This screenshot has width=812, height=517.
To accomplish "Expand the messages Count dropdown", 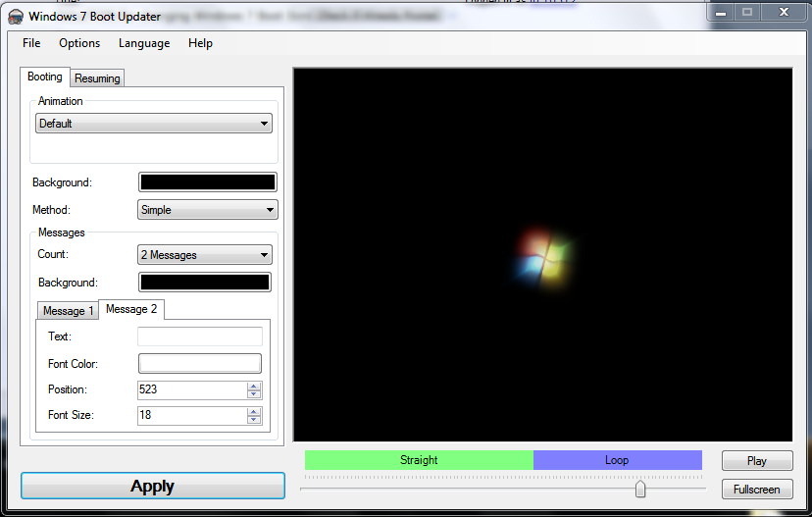I will point(205,255).
